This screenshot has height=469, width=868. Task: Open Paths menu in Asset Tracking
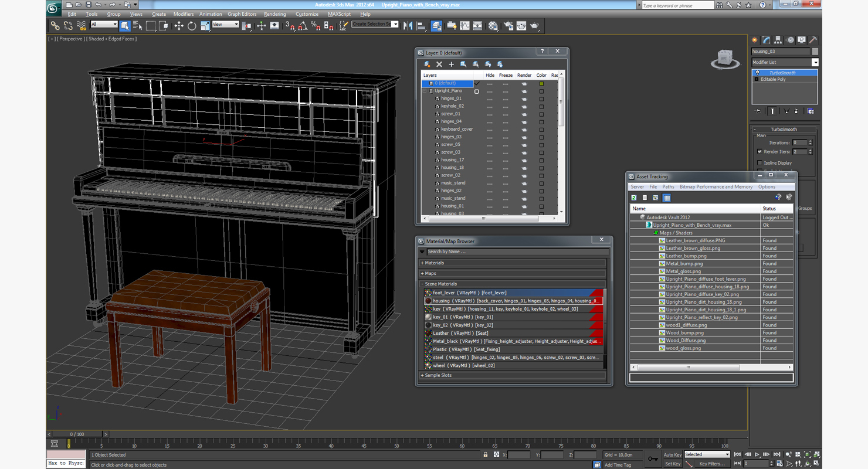[668, 187]
